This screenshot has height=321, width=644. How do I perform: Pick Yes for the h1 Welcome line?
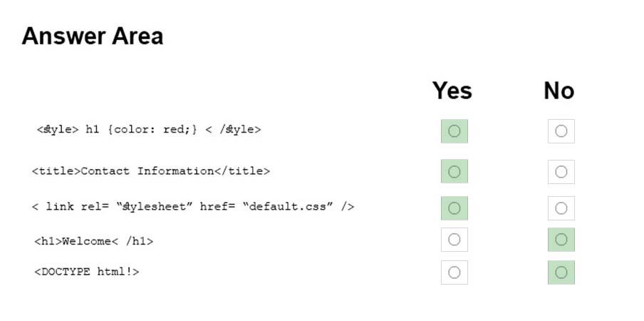455,239
